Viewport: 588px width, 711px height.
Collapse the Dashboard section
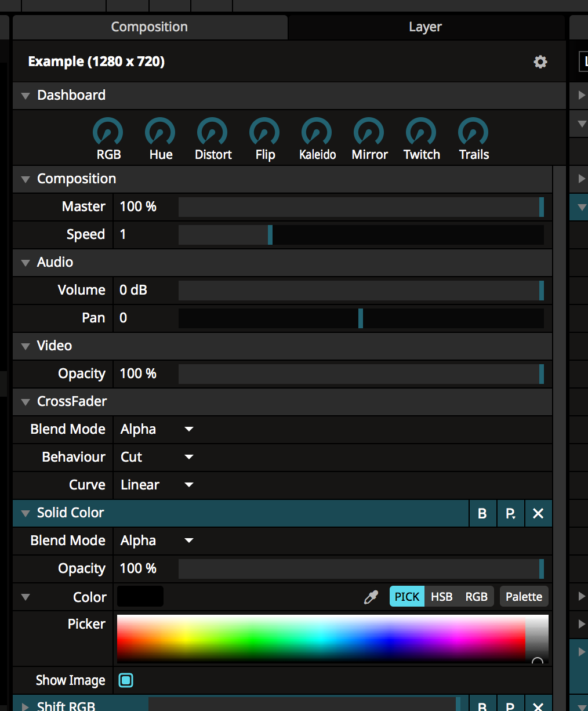pyautogui.click(x=26, y=96)
